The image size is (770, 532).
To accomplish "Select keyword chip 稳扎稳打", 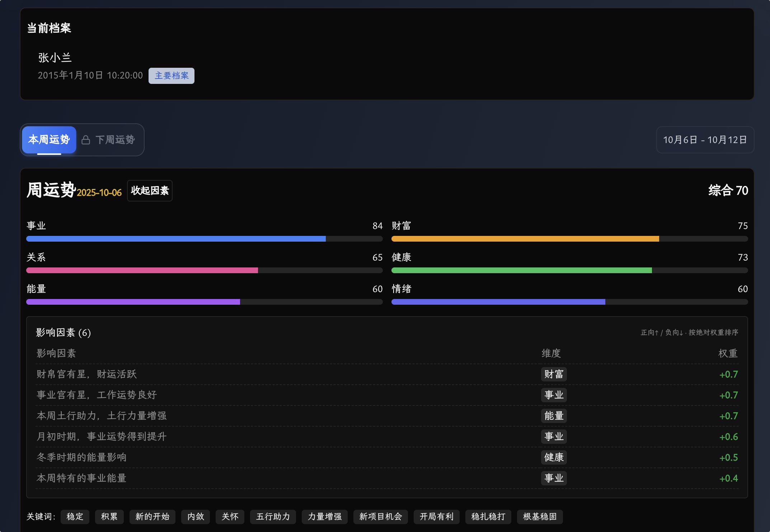I will [x=488, y=517].
